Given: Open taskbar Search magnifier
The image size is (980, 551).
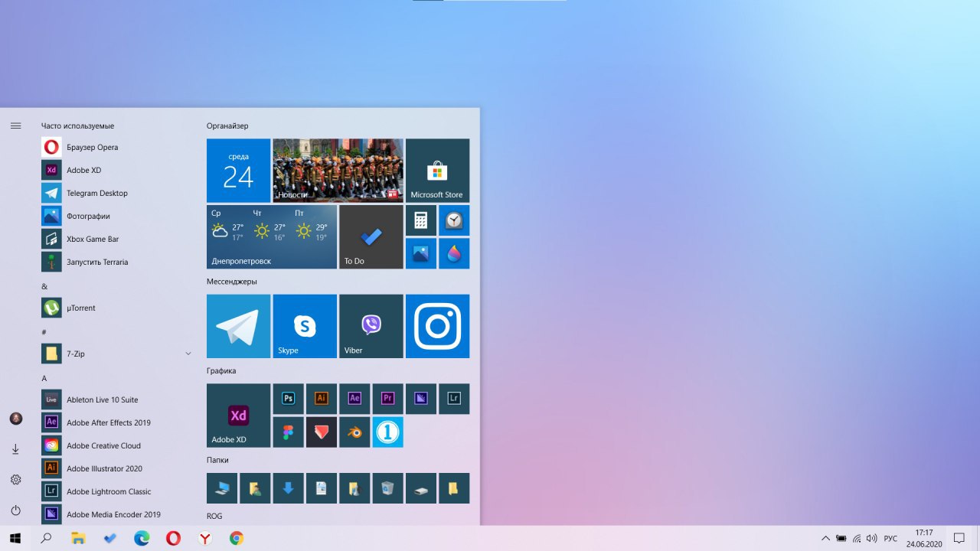Looking at the screenshot, I should pos(46,538).
